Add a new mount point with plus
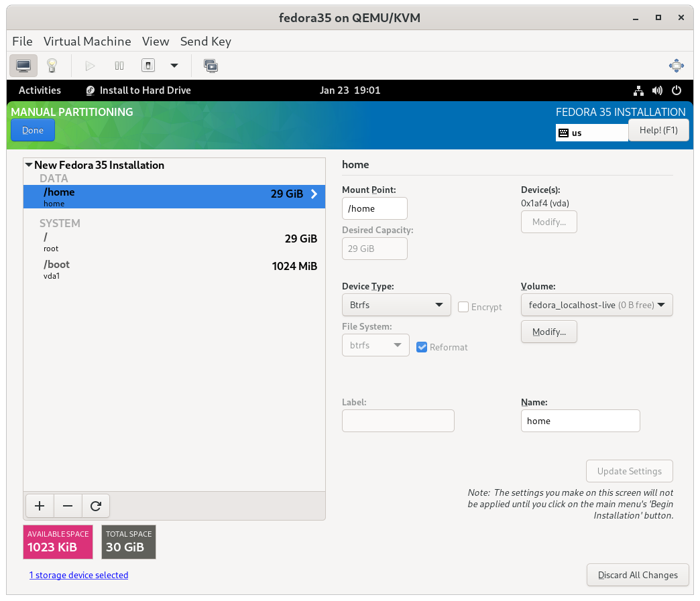Screen dimensions: 700x601 40,506
